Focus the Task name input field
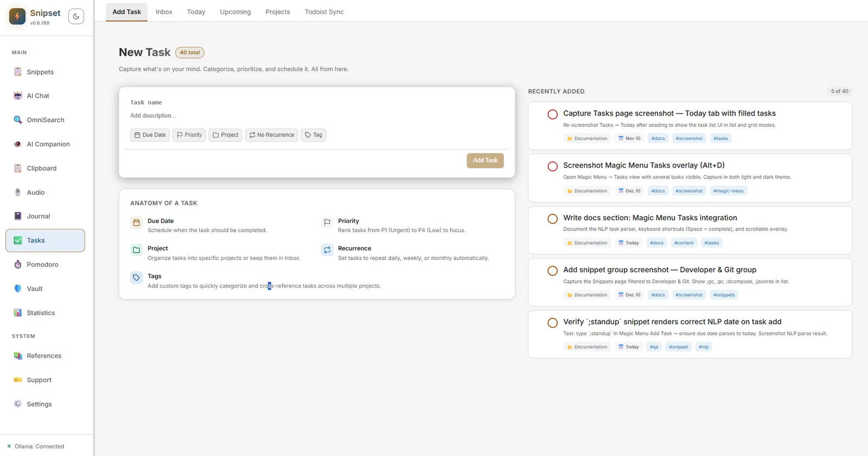Viewport: 868px width, 456px height. click(317, 102)
